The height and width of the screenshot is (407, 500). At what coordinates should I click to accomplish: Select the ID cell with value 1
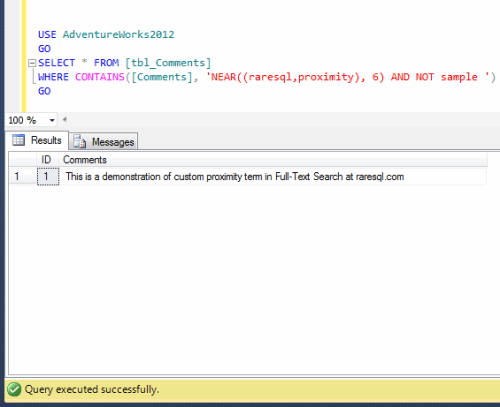tap(48, 176)
